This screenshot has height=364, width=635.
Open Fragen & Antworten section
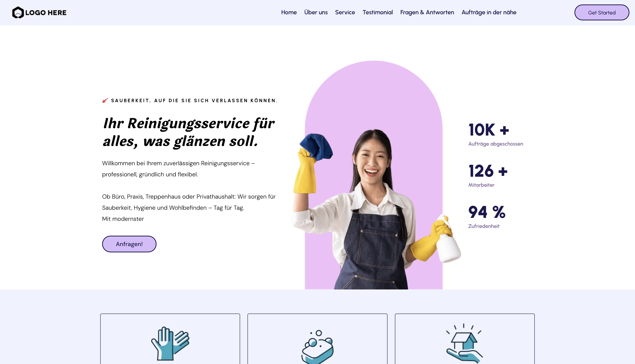coord(427,12)
